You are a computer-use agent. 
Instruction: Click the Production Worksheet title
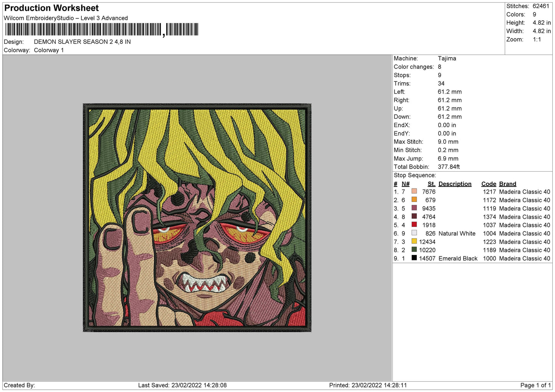tap(51, 8)
